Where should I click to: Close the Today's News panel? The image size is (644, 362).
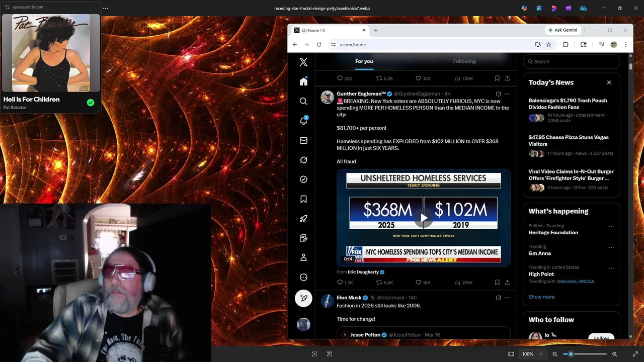609,82
